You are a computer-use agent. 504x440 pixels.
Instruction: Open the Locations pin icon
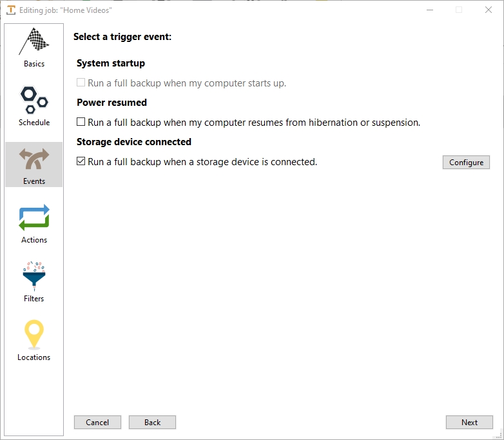[34, 335]
